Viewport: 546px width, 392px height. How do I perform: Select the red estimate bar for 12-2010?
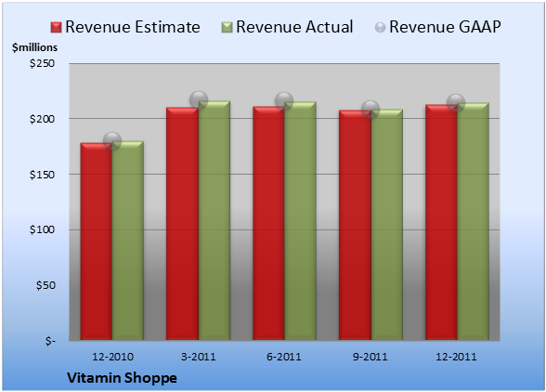point(97,242)
